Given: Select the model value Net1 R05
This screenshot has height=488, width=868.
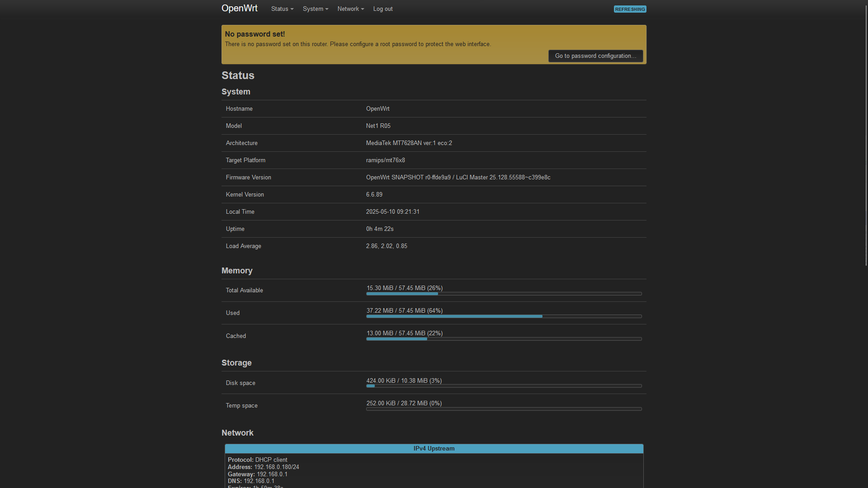Looking at the screenshot, I should pos(378,126).
